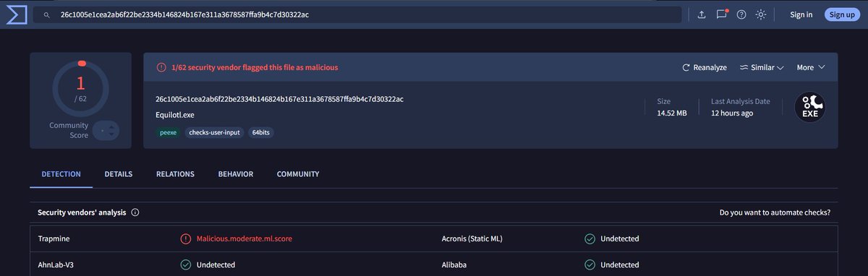868x276 pixels.
Task: Switch to the DETAILS tab
Action: [x=119, y=174]
